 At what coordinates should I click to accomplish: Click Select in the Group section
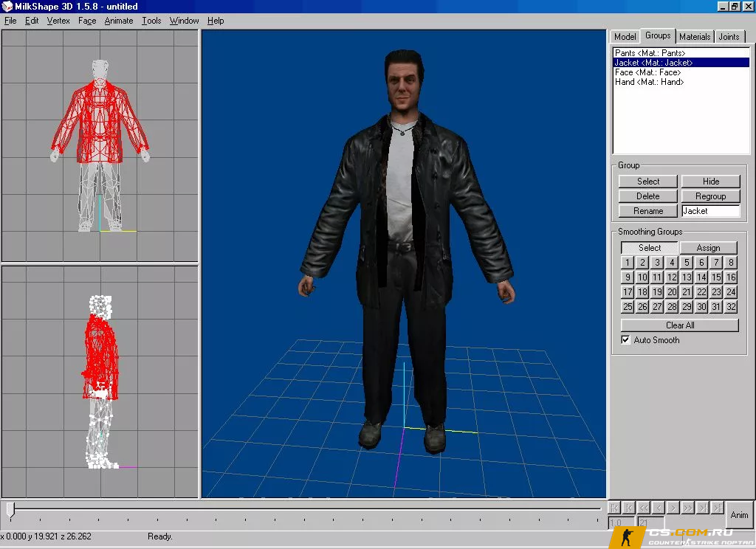(648, 182)
